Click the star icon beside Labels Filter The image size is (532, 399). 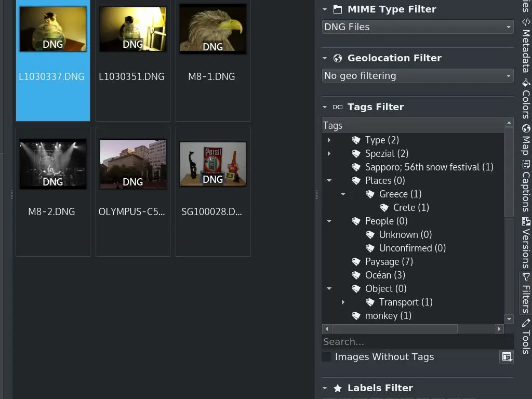point(338,388)
